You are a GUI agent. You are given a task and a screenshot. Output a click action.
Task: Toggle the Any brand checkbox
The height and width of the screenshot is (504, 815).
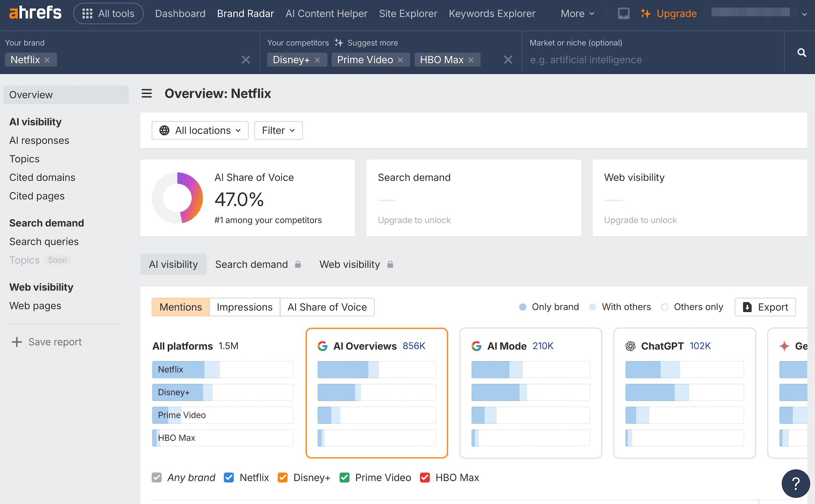tap(157, 478)
